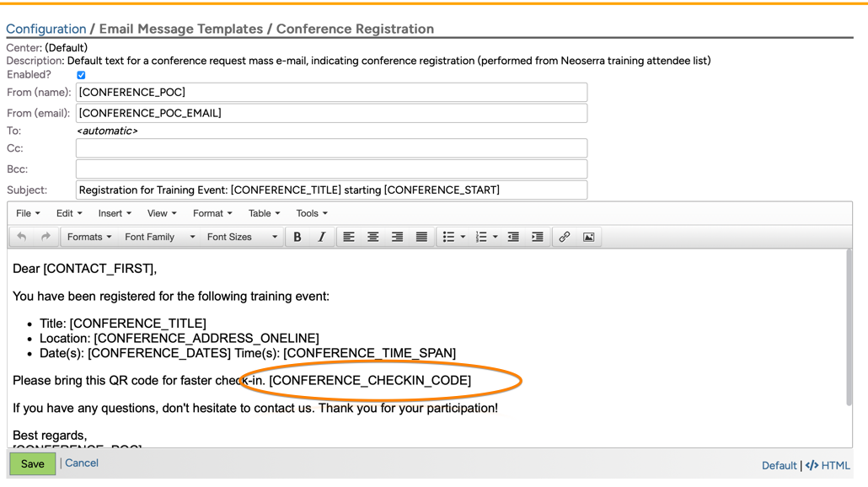The height and width of the screenshot is (487, 868).
Task: Insert an image into template
Action: 588,238
